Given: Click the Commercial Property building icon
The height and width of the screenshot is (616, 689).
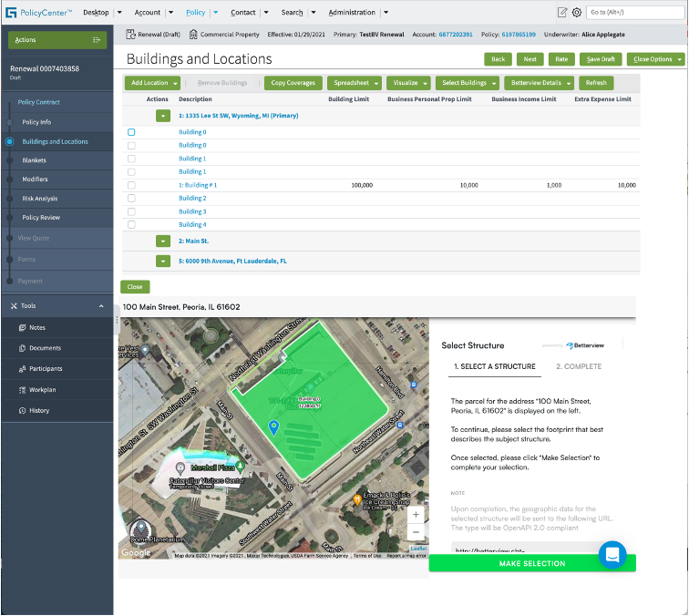Looking at the screenshot, I should click(x=193, y=35).
